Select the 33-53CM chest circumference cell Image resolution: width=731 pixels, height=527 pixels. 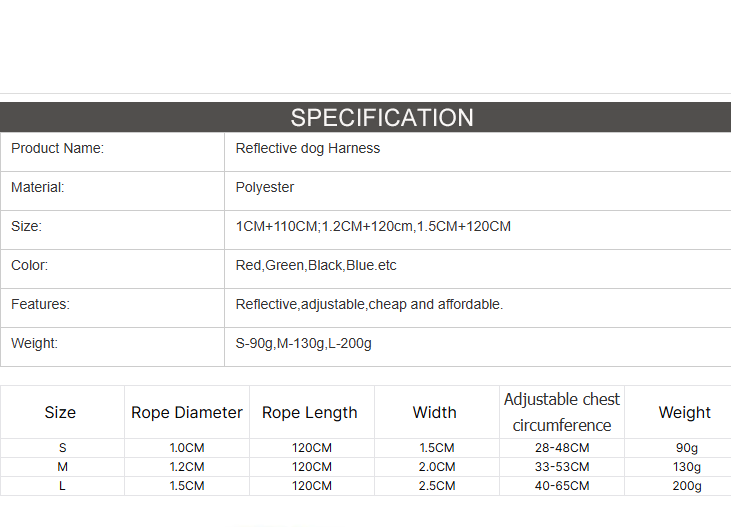point(562,467)
